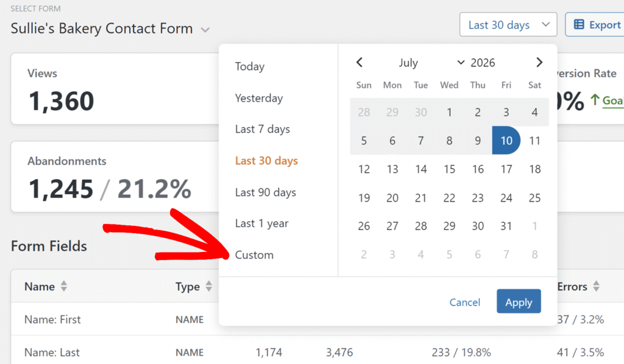Go to next month arrow
This screenshot has width=624, height=364.
pos(539,62)
